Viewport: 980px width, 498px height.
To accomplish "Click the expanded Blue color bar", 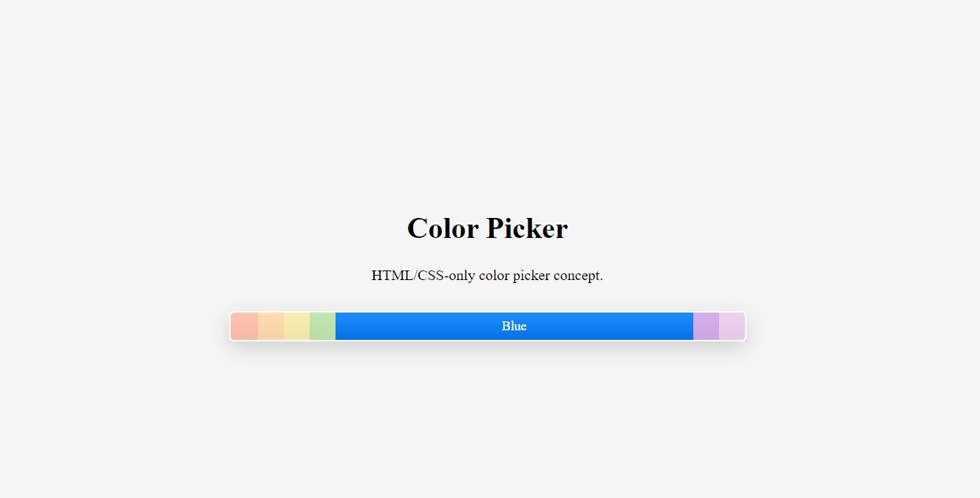I will tap(514, 326).
